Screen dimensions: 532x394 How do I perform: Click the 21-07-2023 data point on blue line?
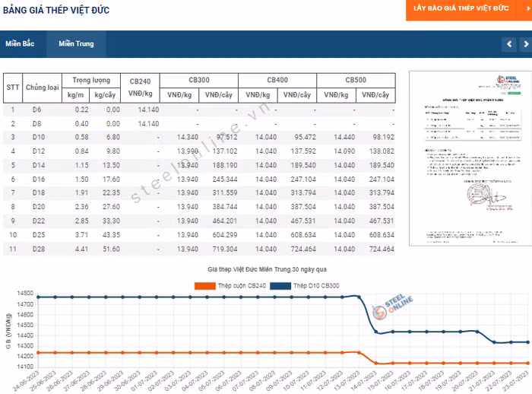coord(494,342)
